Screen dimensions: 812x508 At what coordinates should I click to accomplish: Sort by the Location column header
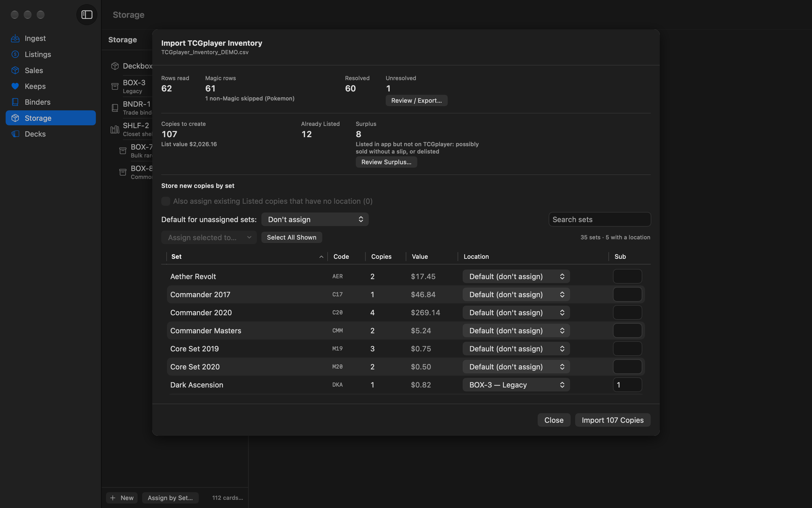(533, 257)
